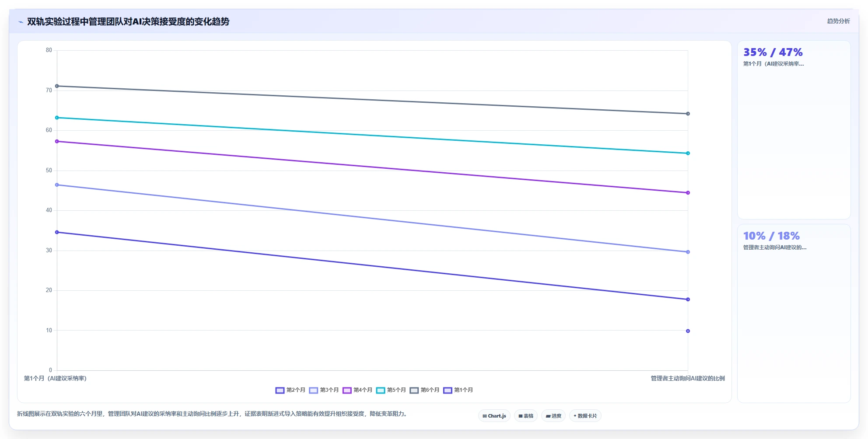Click the teal line's right endpoint
The image size is (868, 439).
[x=688, y=153]
